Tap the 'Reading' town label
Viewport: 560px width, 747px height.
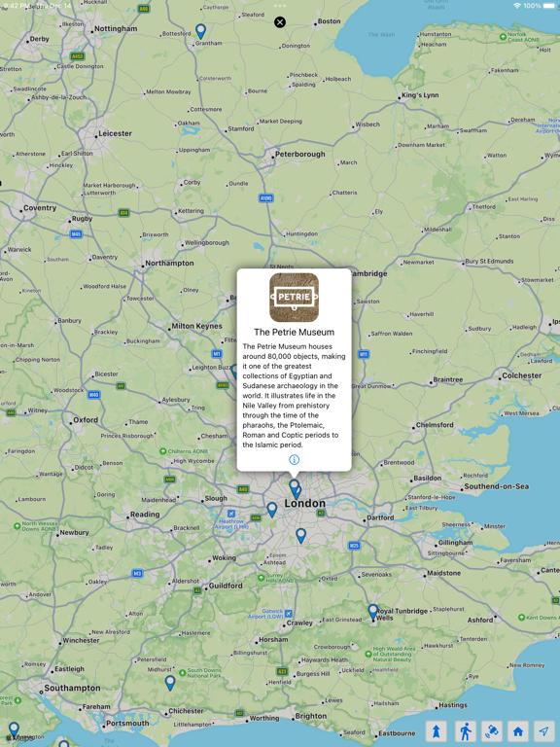(x=145, y=514)
